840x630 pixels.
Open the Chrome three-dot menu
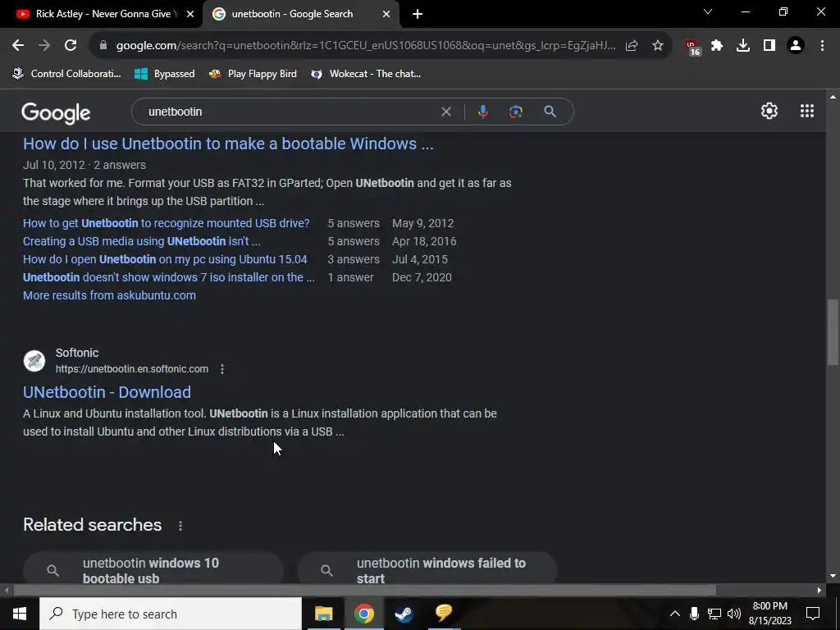822,46
